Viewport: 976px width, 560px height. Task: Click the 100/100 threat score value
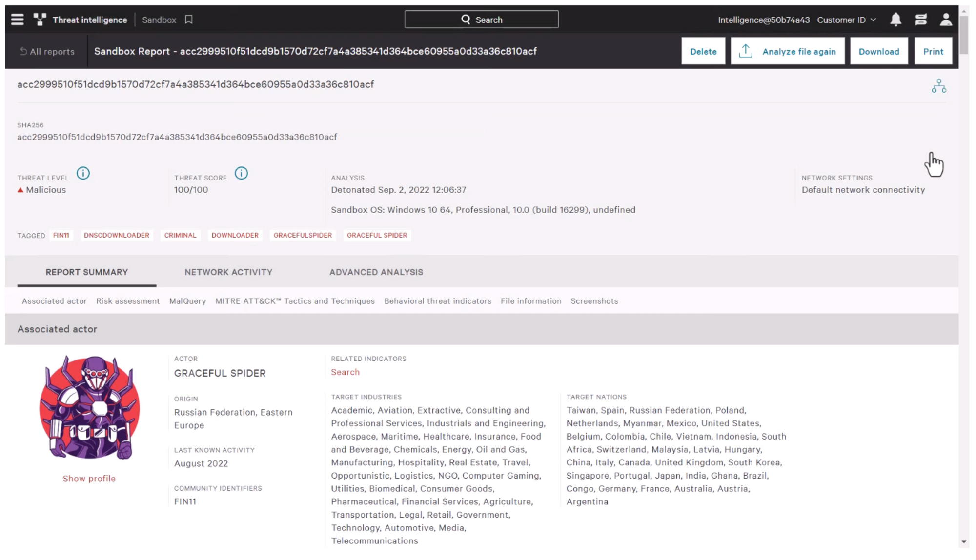tap(191, 190)
